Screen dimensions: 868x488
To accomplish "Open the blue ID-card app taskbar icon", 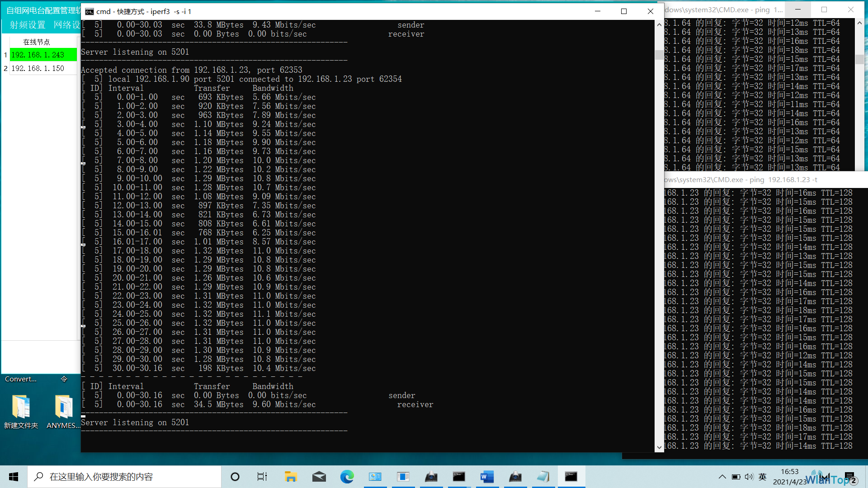I will point(375,477).
